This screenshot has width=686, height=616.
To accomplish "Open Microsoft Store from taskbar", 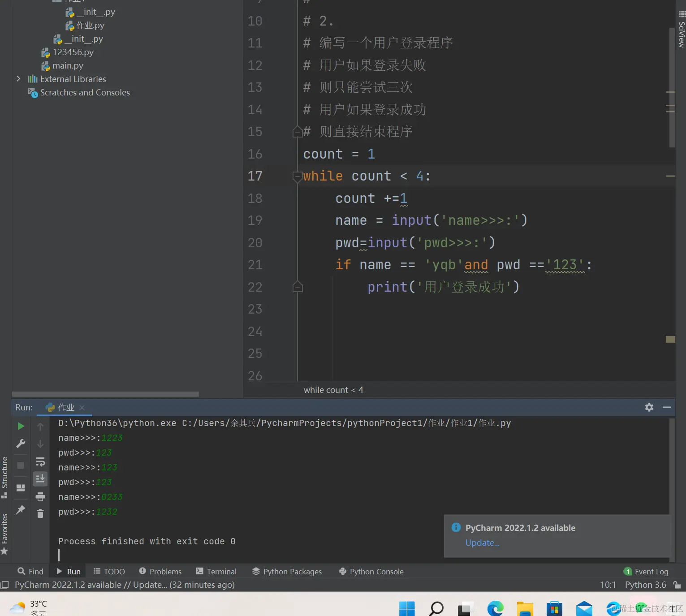I will (554, 608).
